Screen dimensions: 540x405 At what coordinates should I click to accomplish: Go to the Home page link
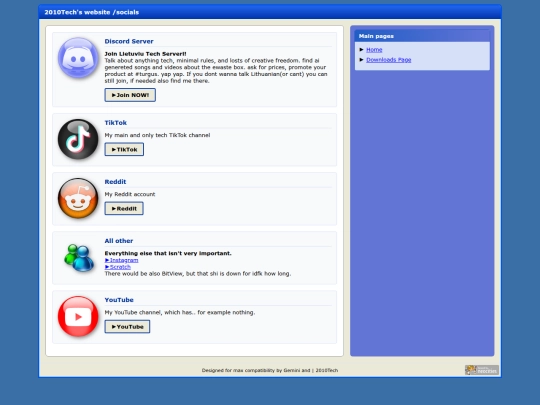pyautogui.click(x=374, y=50)
